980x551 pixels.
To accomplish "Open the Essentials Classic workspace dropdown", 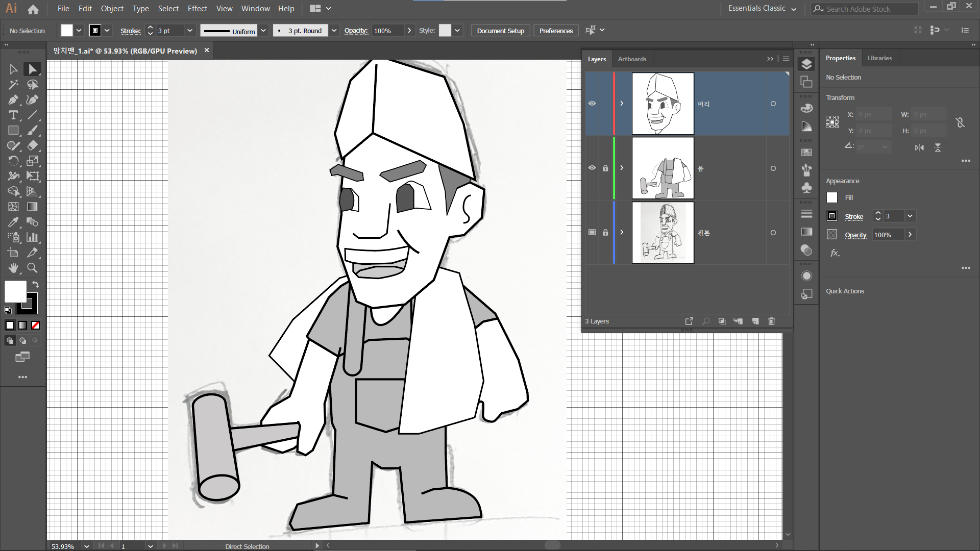I will 794,9.
